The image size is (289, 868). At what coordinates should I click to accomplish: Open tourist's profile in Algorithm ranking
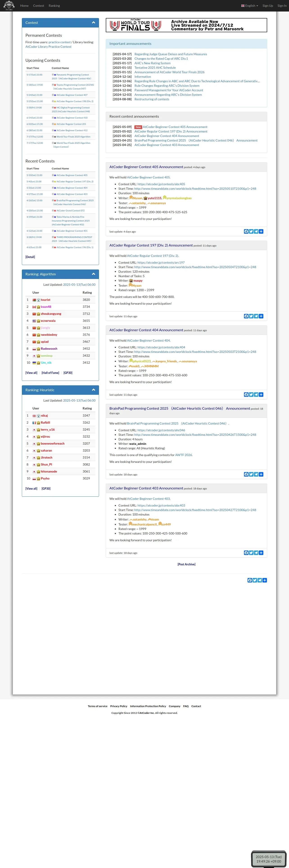[x=45, y=300]
